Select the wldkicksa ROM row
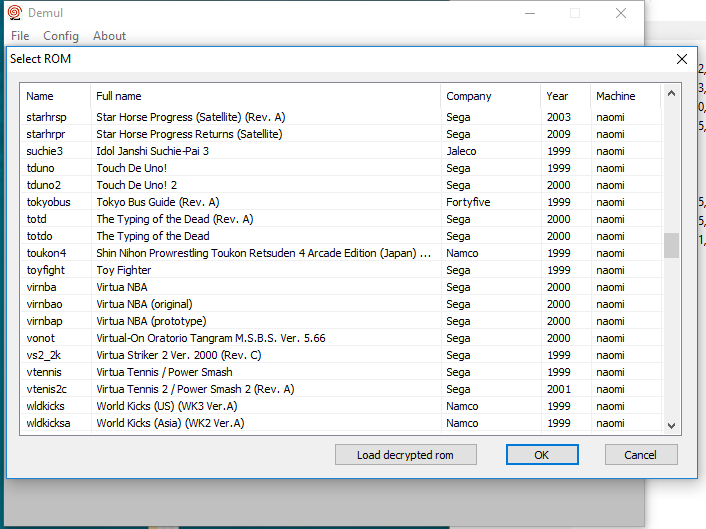Image resolution: width=706 pixels, height=529 pixels. 341,423
